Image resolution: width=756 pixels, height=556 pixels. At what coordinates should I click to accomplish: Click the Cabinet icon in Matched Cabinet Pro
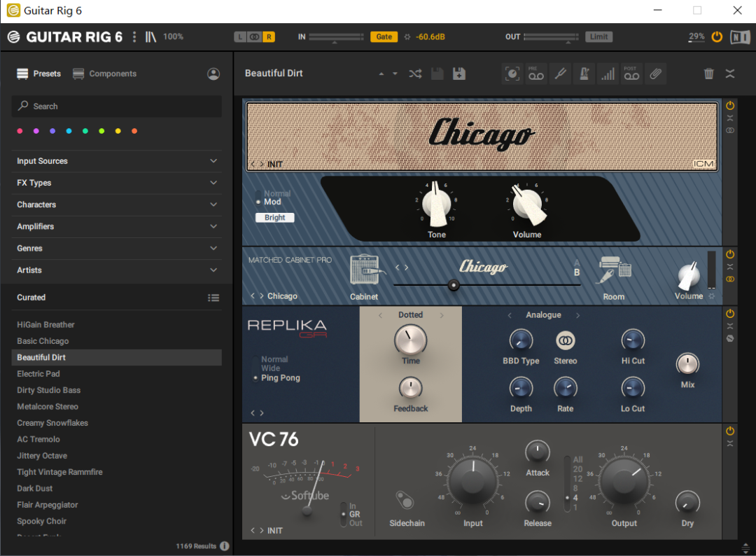[x=366, y=270]
